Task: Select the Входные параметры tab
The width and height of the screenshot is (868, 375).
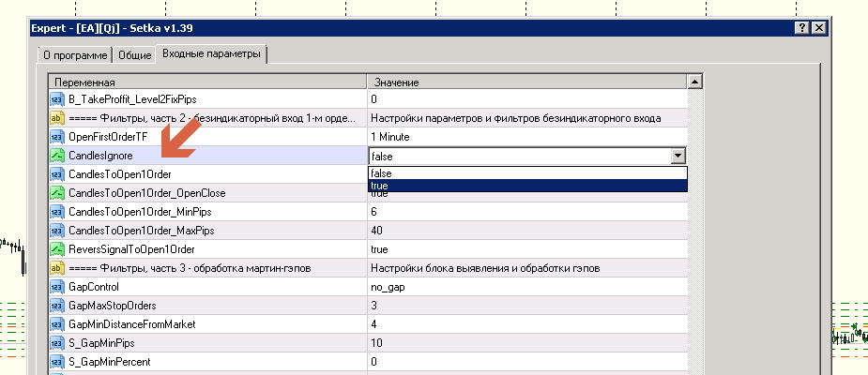Action: click(x=211, y=54)
